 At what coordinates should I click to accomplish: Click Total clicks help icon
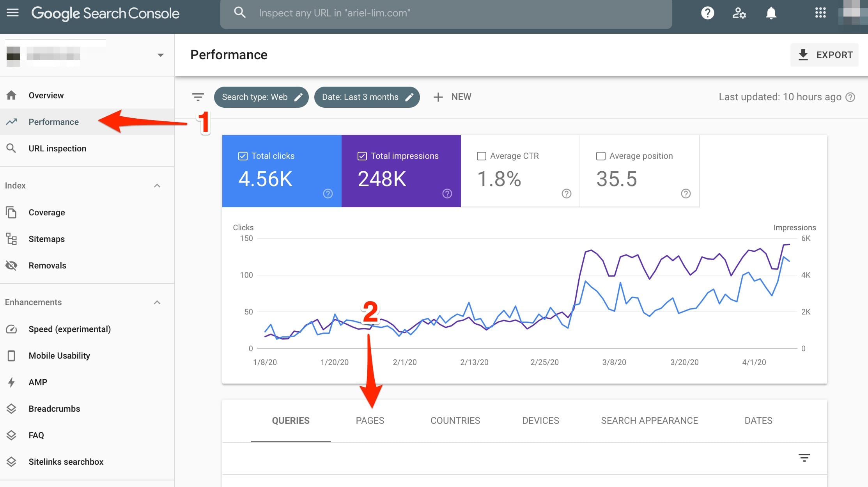pyautogui.click(x=328, y=194)
